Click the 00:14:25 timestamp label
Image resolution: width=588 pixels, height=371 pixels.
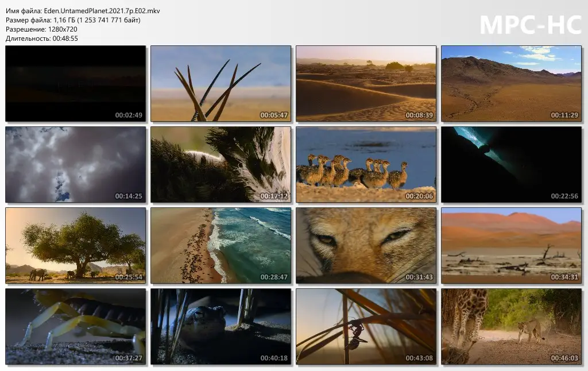click(129, 196)
